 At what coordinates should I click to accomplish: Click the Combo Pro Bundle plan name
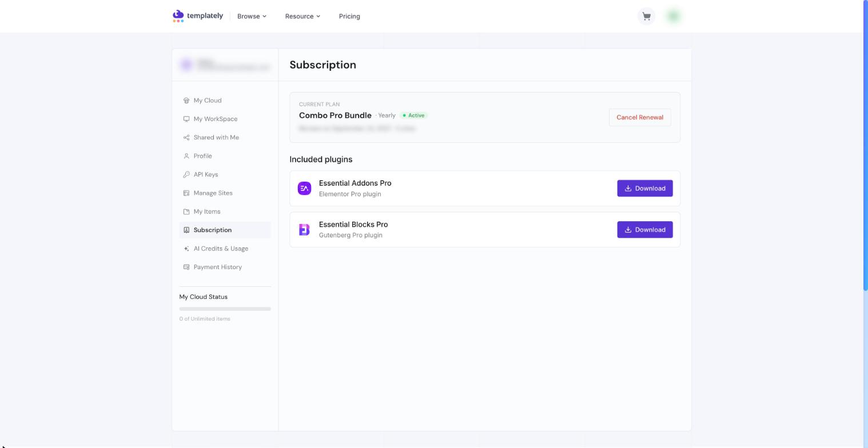pyautogui.click(x=335, y=115)
